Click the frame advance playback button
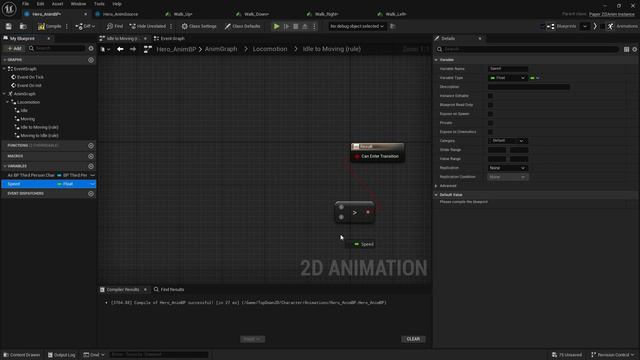This screenshot has height=360, width=640. coord(287,26)
